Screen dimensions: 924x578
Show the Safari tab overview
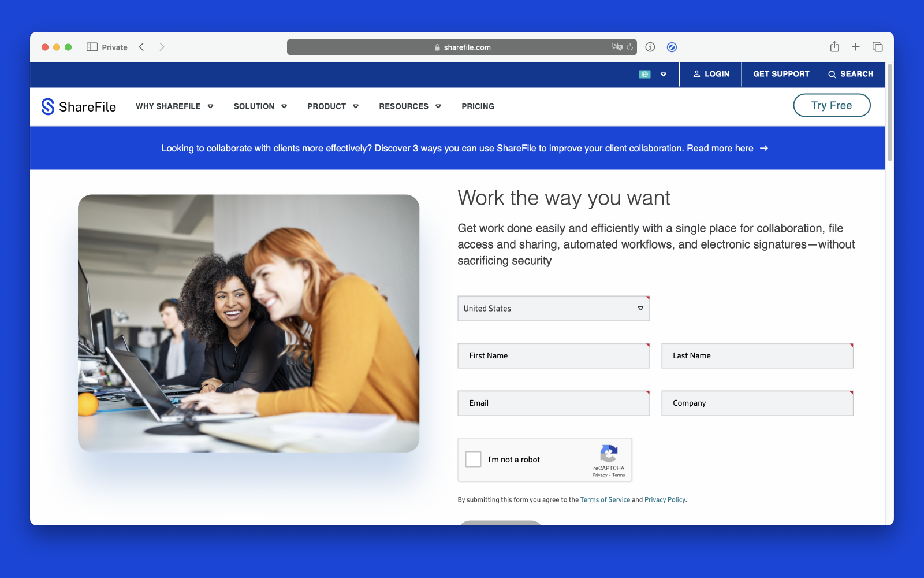(878, 47)
